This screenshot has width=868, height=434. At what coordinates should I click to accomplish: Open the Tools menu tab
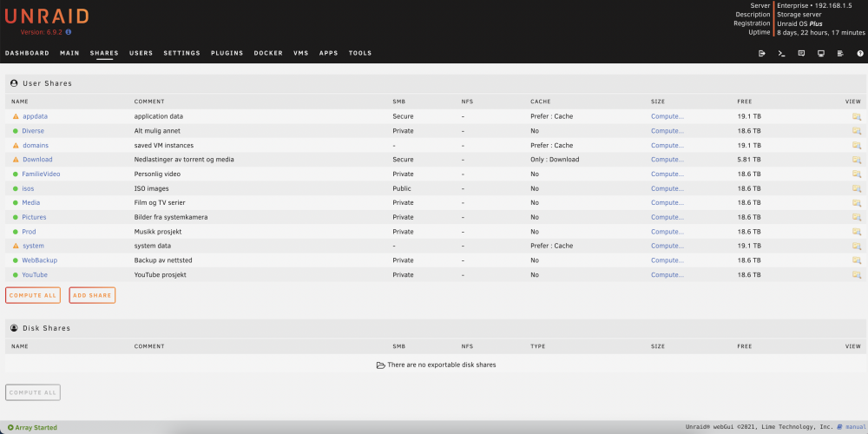pyautogui.click(x=360, y=53)
